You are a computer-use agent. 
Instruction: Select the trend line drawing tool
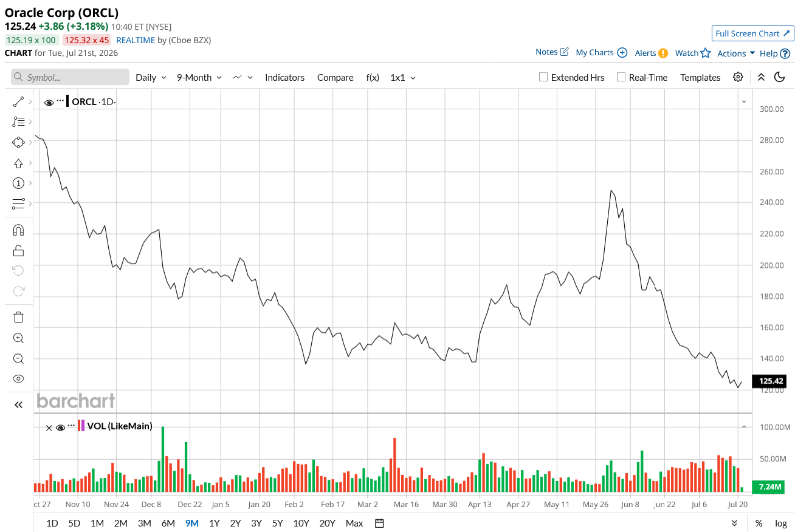[18, 102]
